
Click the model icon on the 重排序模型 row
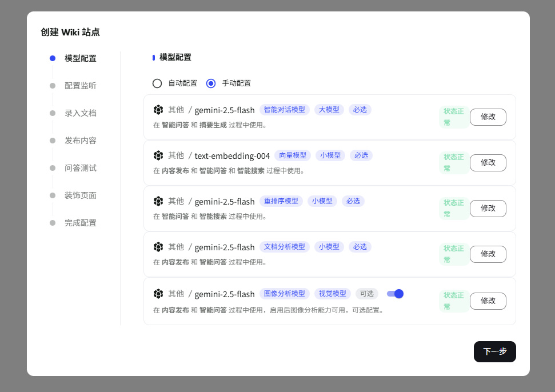pos(158,201)
